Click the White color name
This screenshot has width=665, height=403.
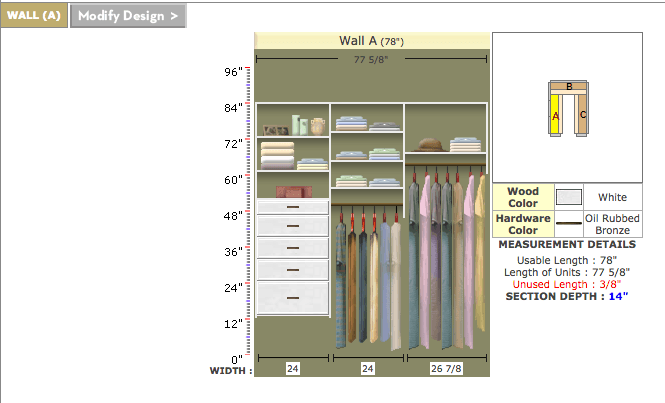tap(612, 197)
